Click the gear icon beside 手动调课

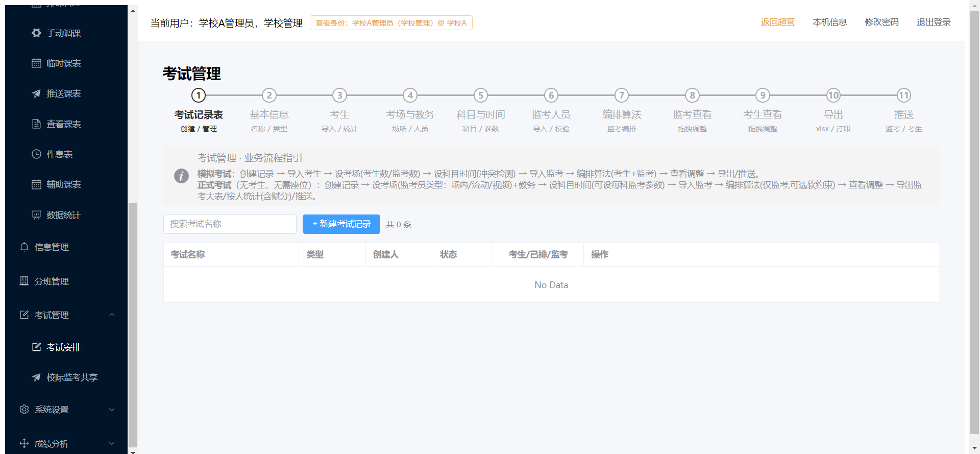(x=36, y=33)
